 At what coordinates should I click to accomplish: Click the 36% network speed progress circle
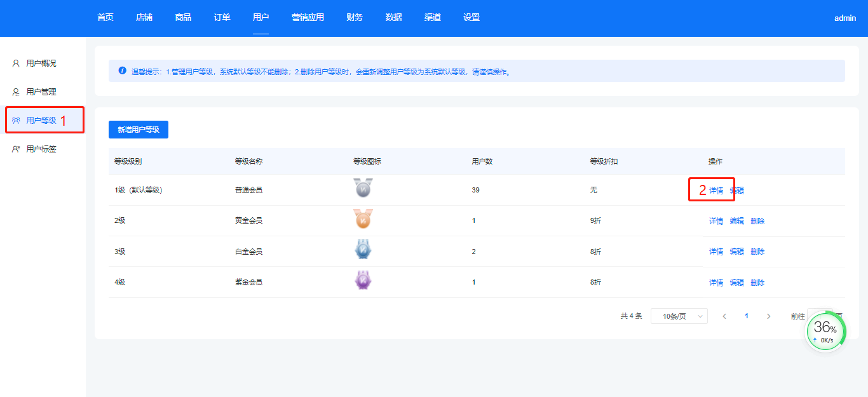pyautogui.click(x=825, y=332)
